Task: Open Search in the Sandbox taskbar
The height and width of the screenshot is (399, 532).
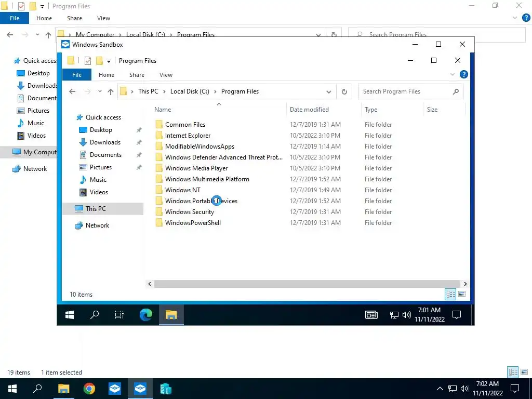Action: pos(95,315)
